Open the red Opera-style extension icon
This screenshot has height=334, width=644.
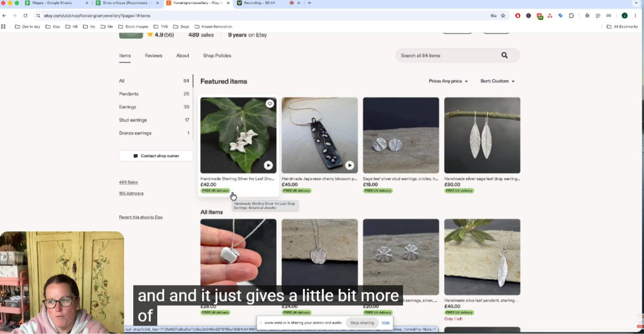point(518,15)
